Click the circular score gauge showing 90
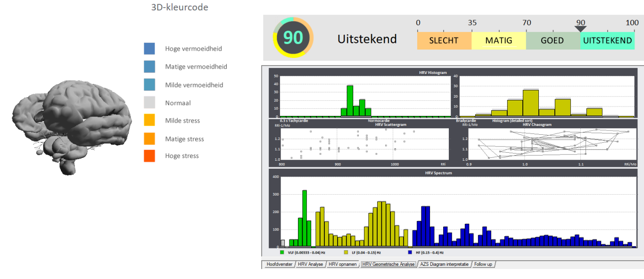This screenshot has width=644, height=279. (x=293, y=37)
